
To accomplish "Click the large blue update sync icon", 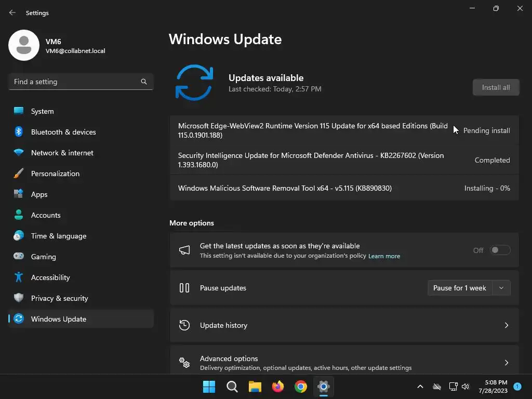I will [x=194, y=83].
